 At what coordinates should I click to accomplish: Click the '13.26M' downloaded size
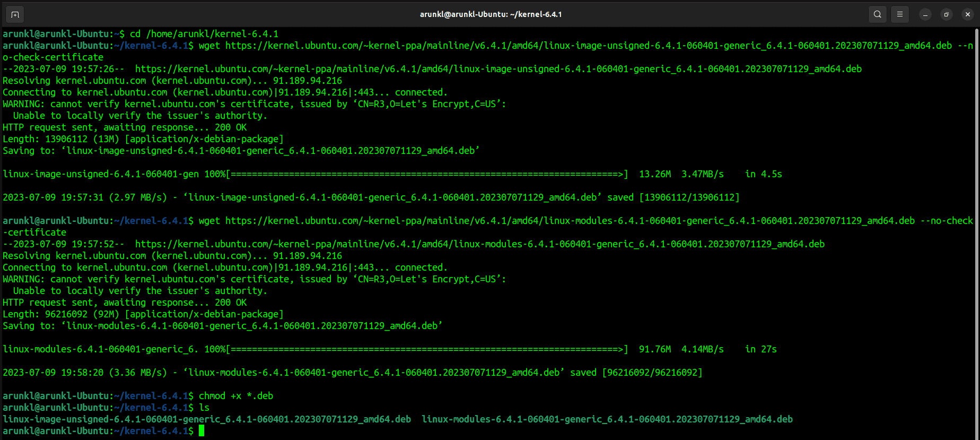(655, 174)
